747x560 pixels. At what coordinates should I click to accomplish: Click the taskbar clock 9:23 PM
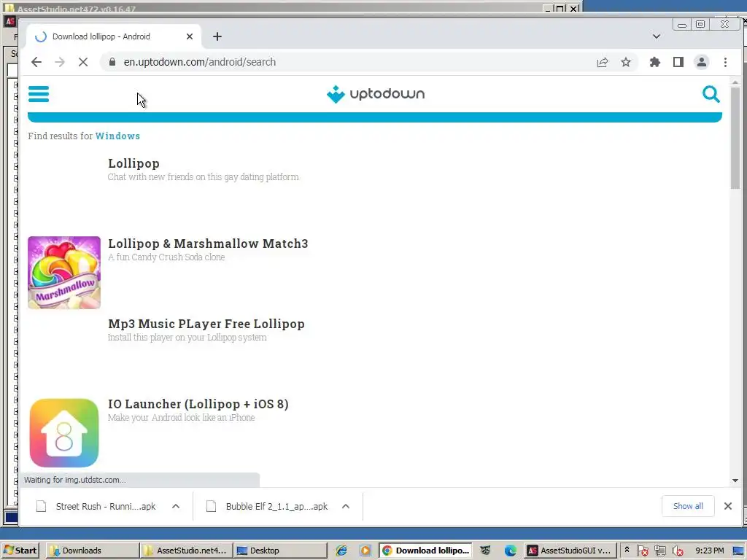click(x=709, y=551)
